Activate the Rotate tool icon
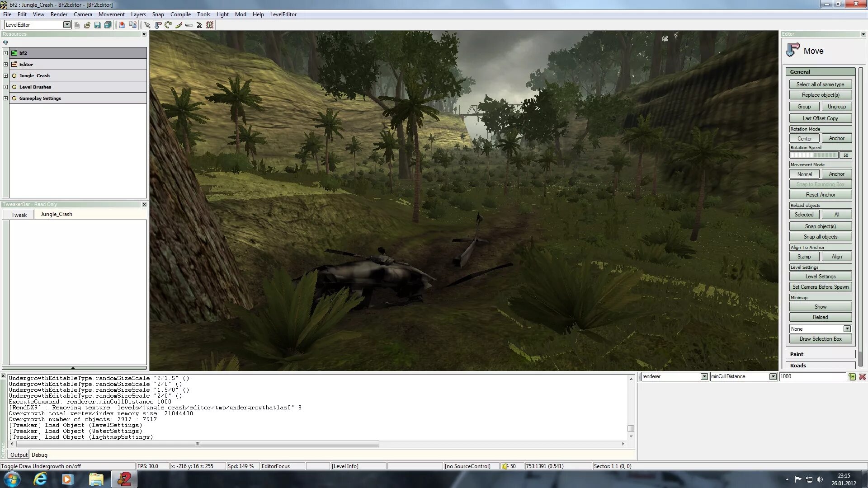This screenshot has width=868, height=488. pos(168,25)
